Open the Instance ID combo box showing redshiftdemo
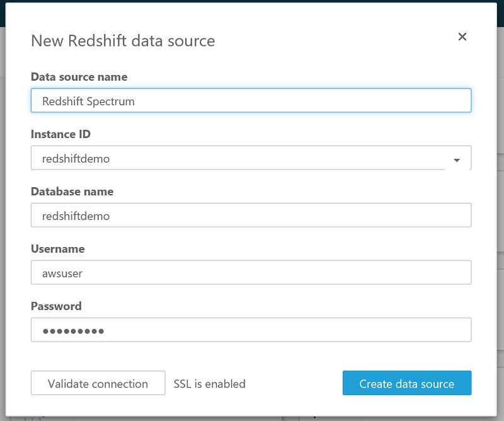This screenshot has height=421, width=504. 239,159
